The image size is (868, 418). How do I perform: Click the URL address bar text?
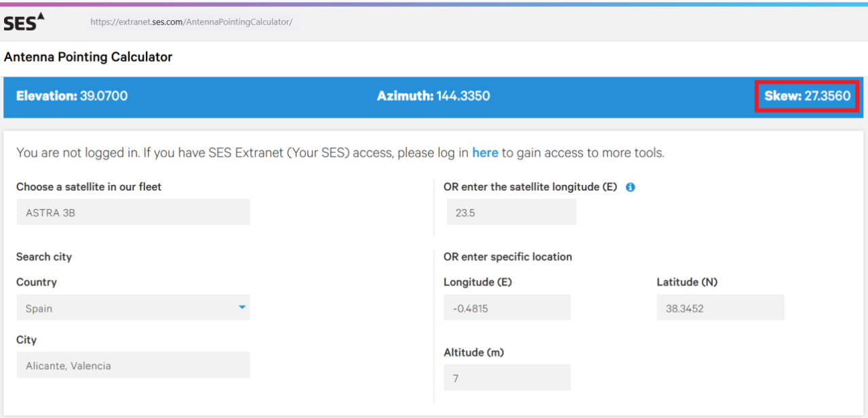[191, 22]
